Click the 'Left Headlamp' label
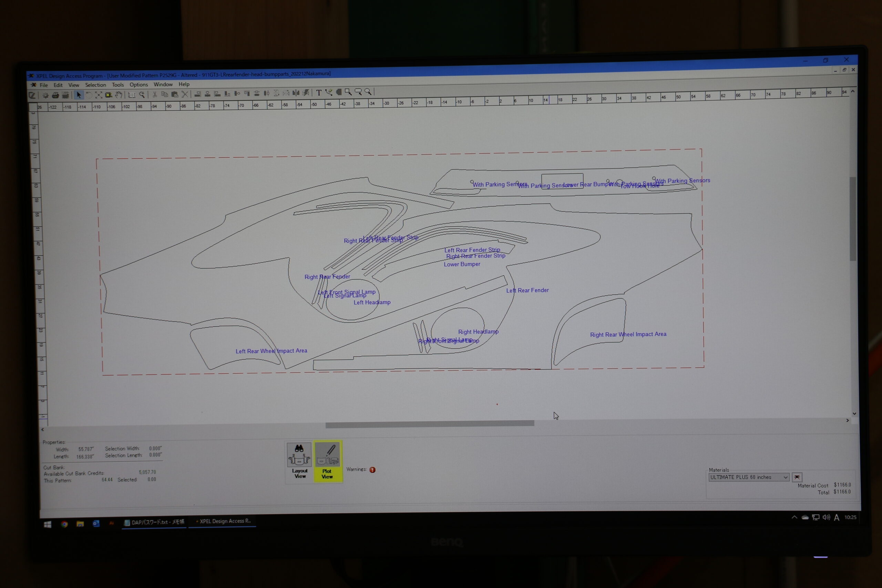 point(372,302)
